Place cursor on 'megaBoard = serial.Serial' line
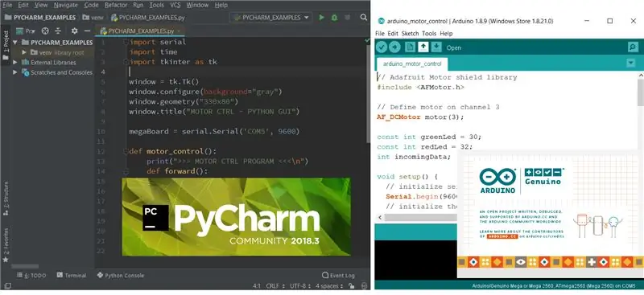The height and width of the screenshot is (295, 644). coord(214,132)
